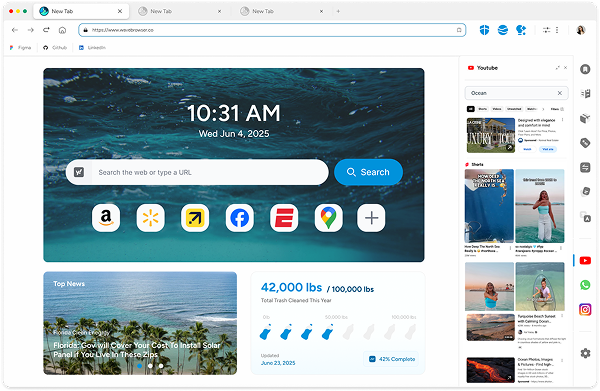Open YouTube from the right sidebar
600x391 pixels.
tap(585, 261)
